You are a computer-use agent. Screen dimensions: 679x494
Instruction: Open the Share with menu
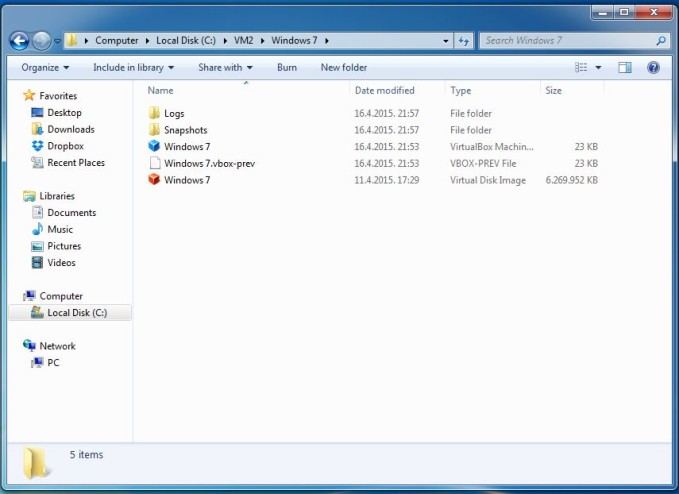[x=225, y=68]
